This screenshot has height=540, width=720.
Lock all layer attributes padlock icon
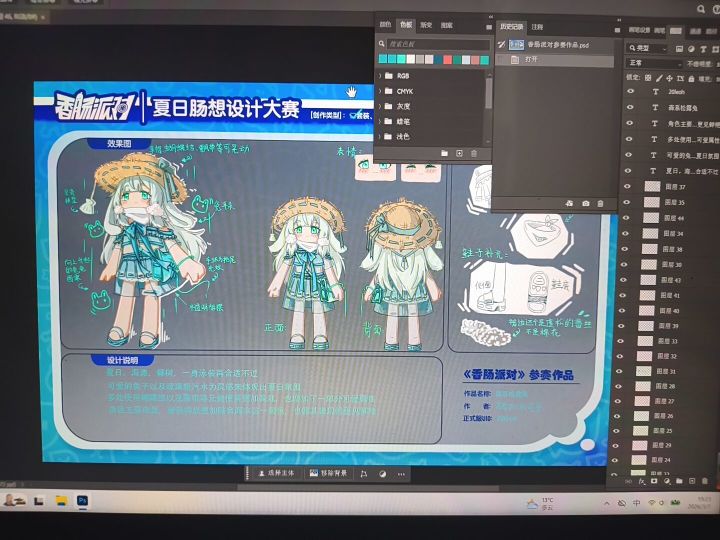coord(692,79)
